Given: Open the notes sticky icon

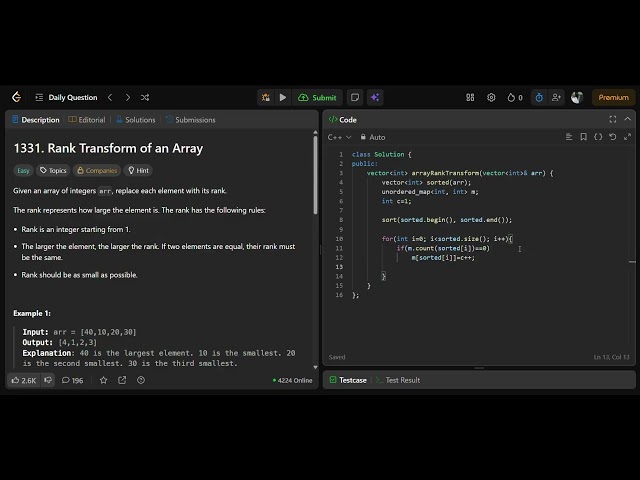Looking at the screenshot, I should [x=355, y=97].
